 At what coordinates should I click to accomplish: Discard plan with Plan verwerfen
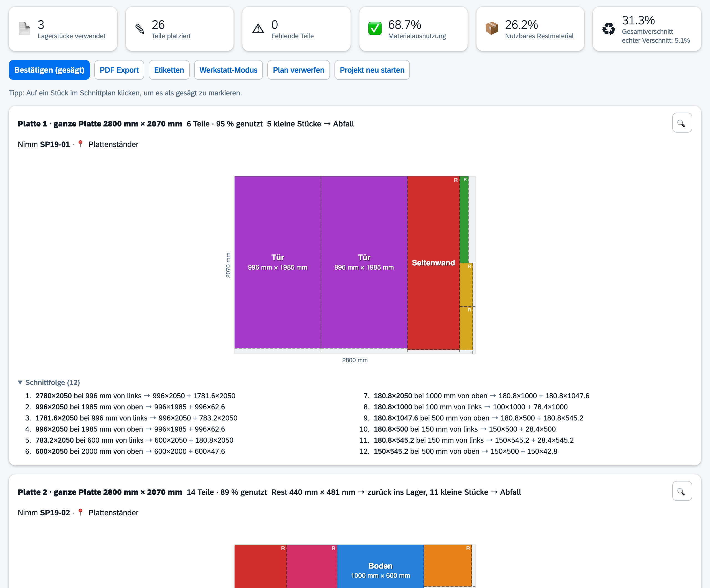298,70
